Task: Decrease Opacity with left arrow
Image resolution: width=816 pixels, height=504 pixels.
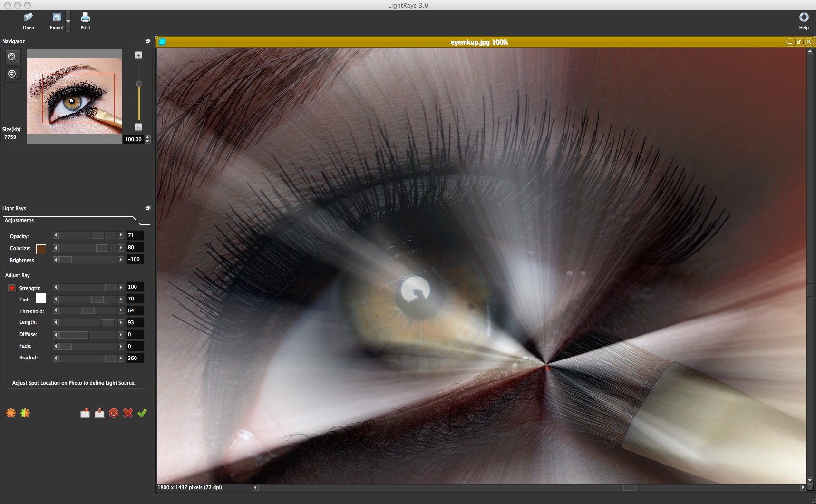Action: tap(56, 235)
